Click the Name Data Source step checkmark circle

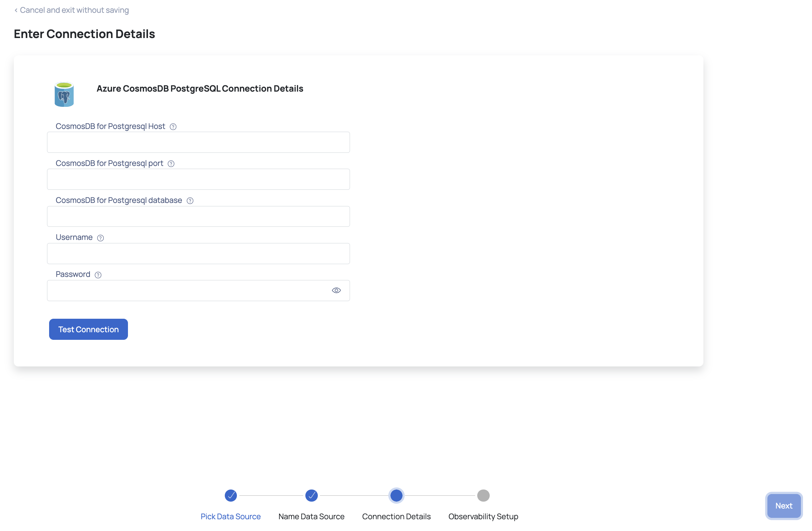tap(312, 495)
